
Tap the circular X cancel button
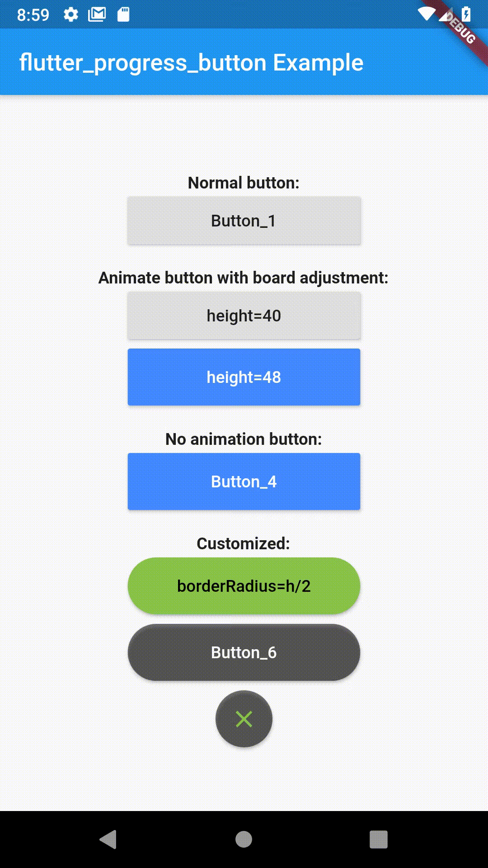coord(244,719)
